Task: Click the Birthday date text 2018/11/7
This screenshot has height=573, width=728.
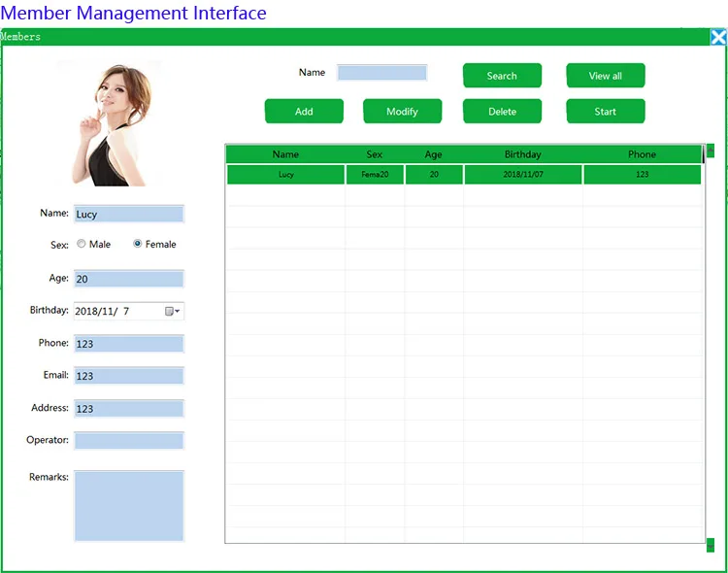Action: (103, 311)
